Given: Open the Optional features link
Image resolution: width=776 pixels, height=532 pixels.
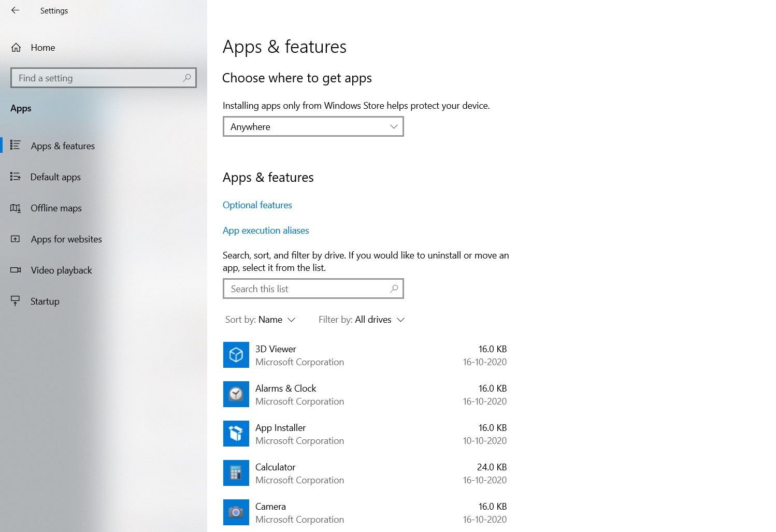Looking at the screenshot, I should point(257,205).
